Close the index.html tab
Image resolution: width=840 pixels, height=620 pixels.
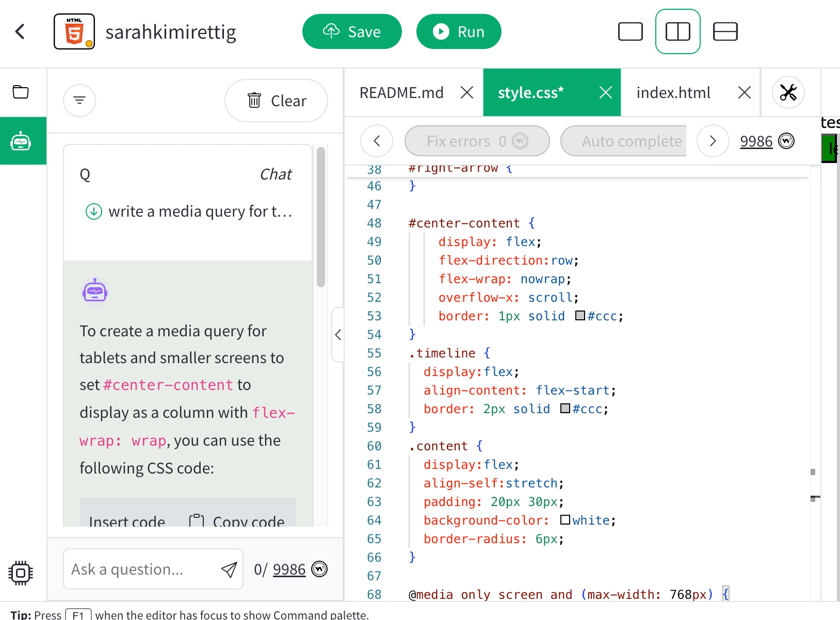click(744, 92)
